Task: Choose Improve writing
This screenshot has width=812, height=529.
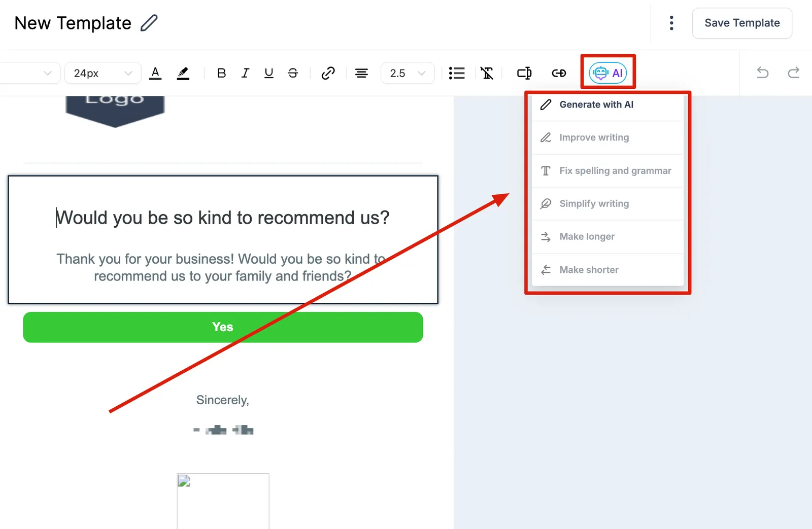Action: pos(607,137)
